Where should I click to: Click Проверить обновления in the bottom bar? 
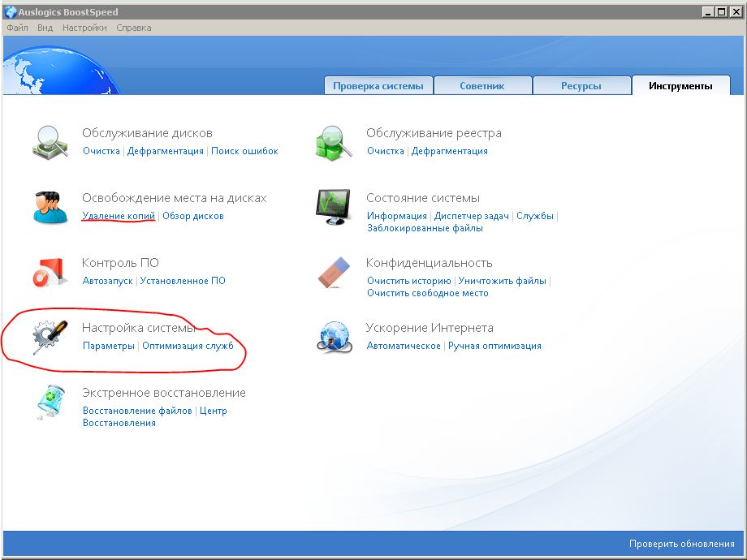click(682, 544)
